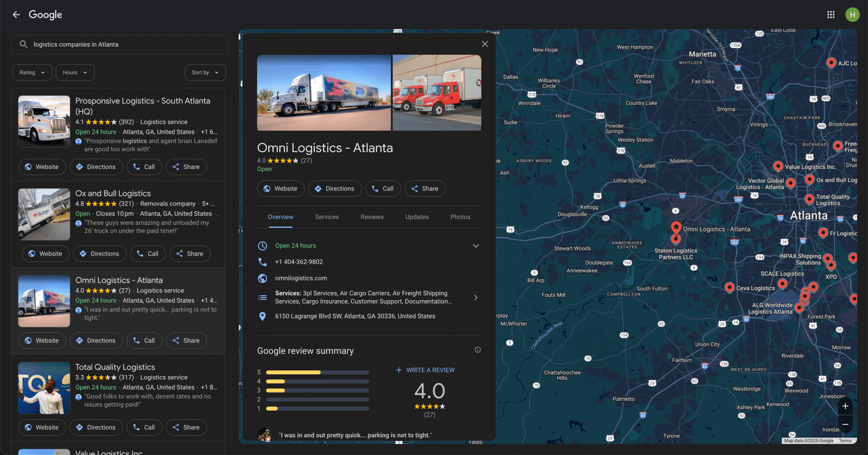This screenshot has height=455, width=868.
Task: Open the Hours filter dropdown
Action: tap(75, 73)
